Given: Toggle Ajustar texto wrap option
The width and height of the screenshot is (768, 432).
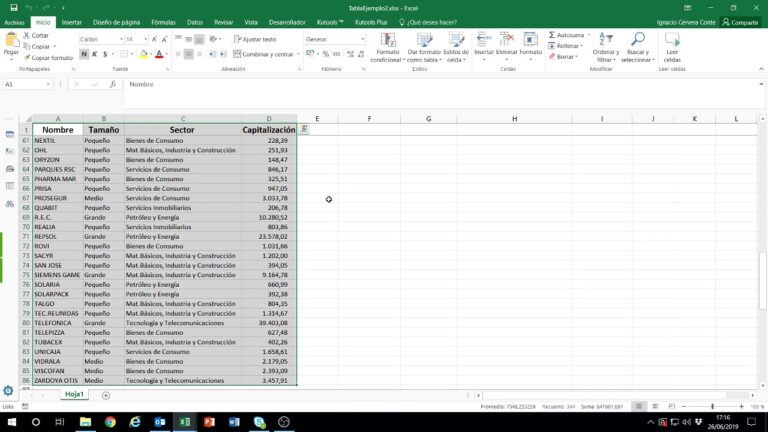Looking at the screenshot, I should (x=256, y=39).
